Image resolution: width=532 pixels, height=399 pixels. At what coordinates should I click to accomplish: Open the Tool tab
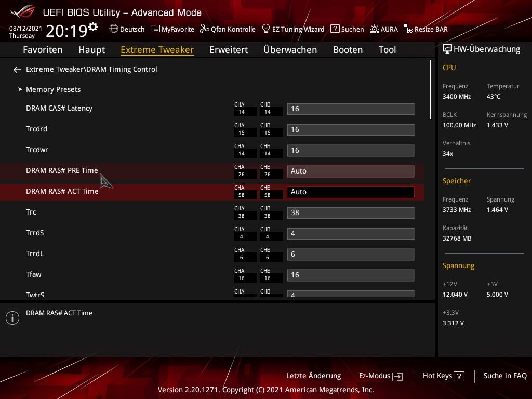(387, 50)
